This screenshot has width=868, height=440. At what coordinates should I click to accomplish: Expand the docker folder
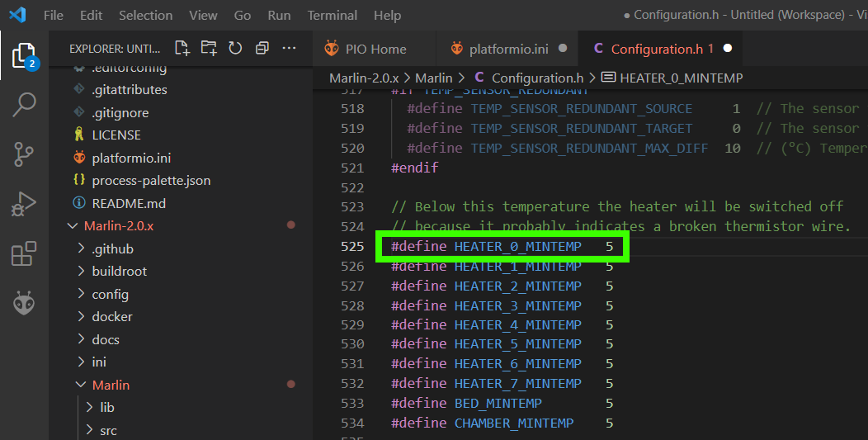click(x=112, y=316)
